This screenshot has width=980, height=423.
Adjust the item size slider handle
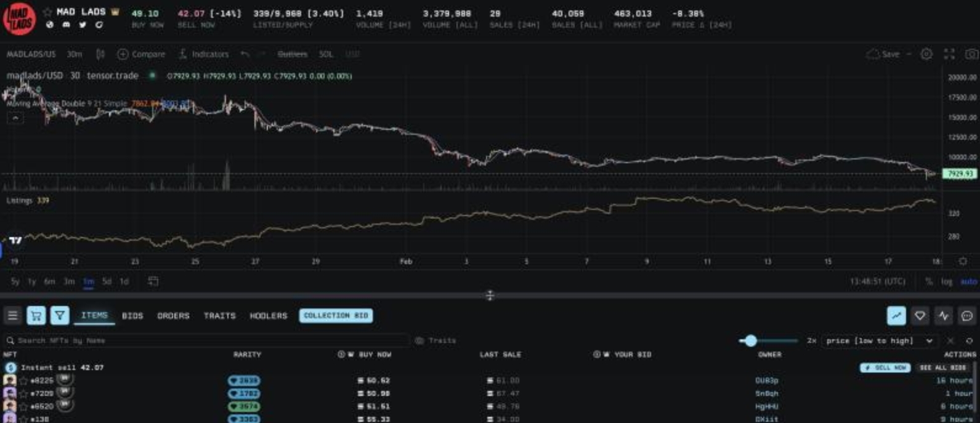coord(750,340)
